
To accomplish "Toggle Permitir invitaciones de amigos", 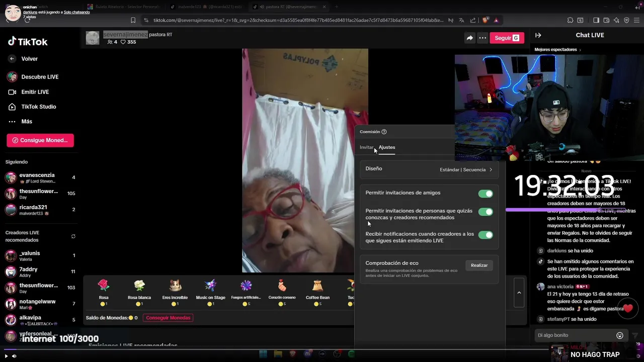I will (x=486, y=194).
